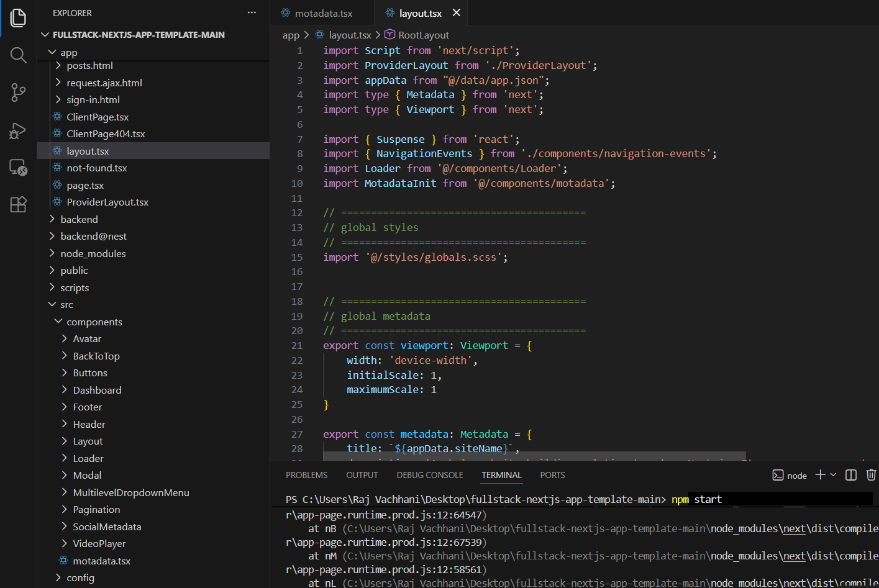Kill terminal with trash icon
This screenshot has height=588, width=879.
pyautogui.click(x=871, y=474)
